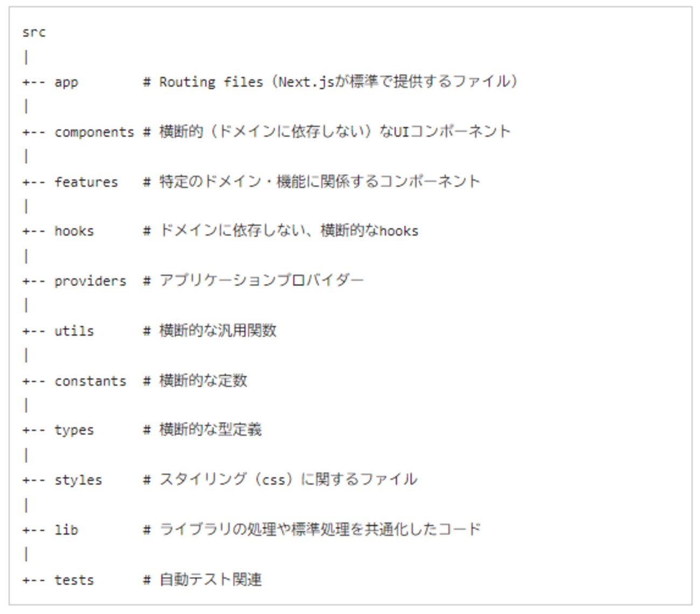Click the 横断的な汎用関数 comment beside utils

tap(218, 330)
